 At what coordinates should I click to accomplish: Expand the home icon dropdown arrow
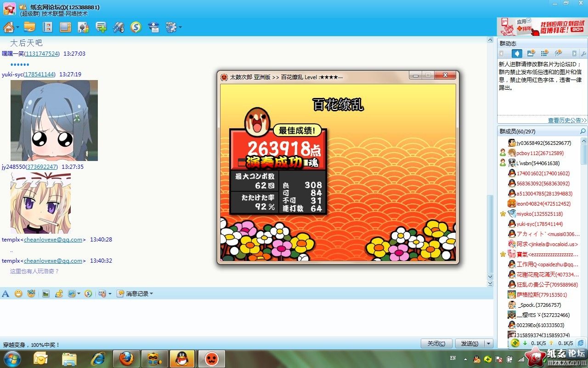point(17,28)
